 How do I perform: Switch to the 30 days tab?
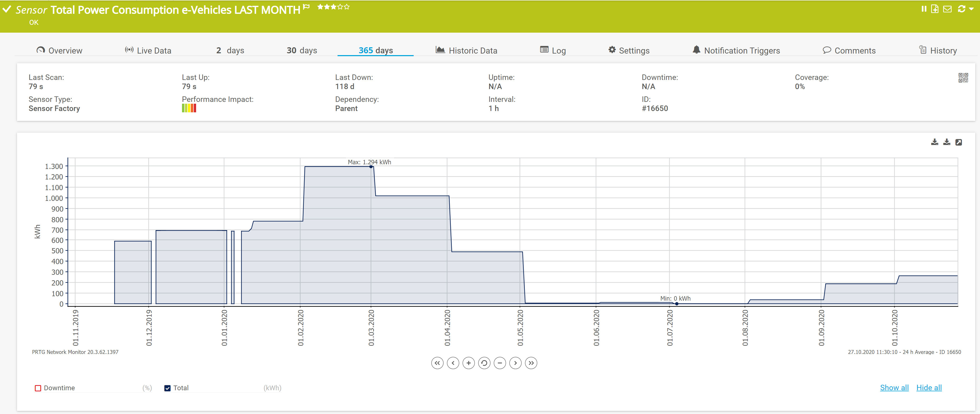[x=302, y=51]
